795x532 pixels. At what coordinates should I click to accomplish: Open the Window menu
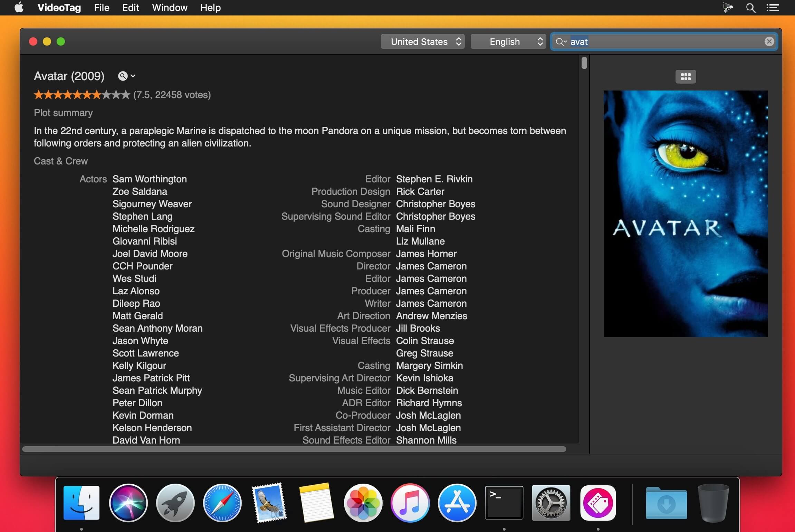(170, 8)
